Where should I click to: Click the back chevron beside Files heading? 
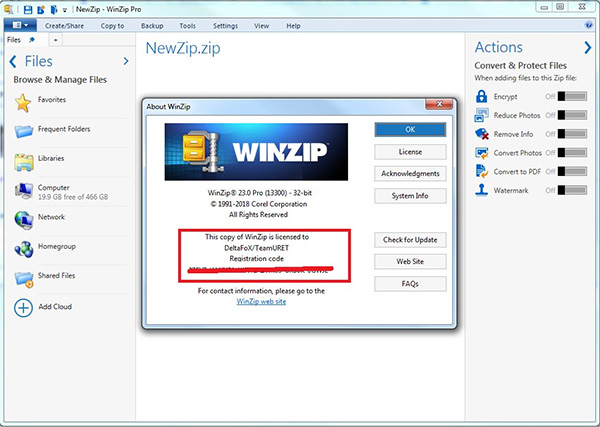(x=13, y=61)
